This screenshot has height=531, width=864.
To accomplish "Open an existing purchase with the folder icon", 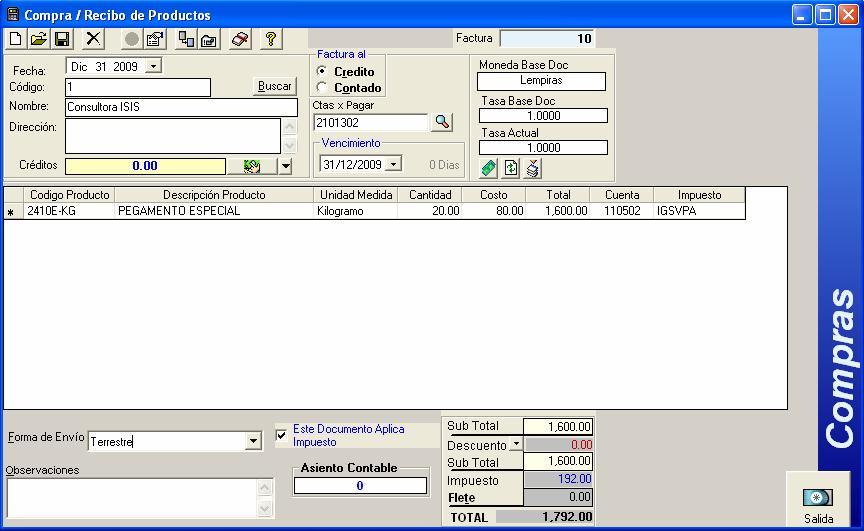I will click(x=39, y=39).
